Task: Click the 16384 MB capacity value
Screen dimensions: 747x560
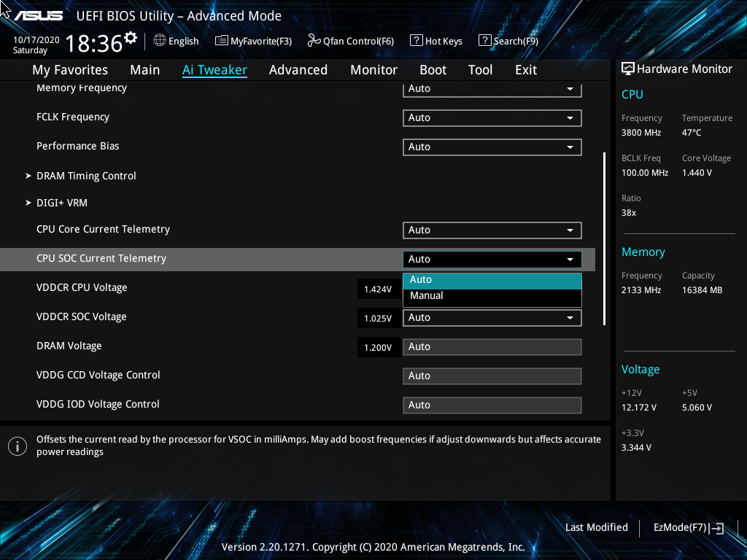Action: pos(703,290)
